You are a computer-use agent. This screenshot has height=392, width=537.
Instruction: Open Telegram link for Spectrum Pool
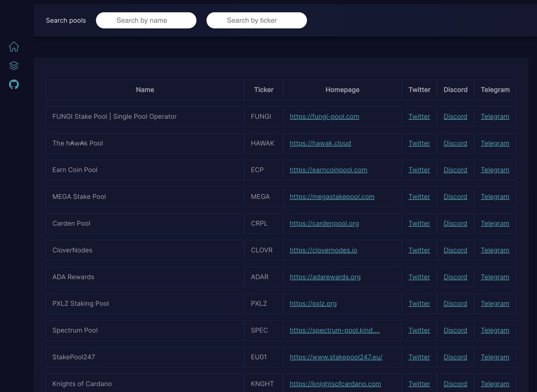click(495, 330)
